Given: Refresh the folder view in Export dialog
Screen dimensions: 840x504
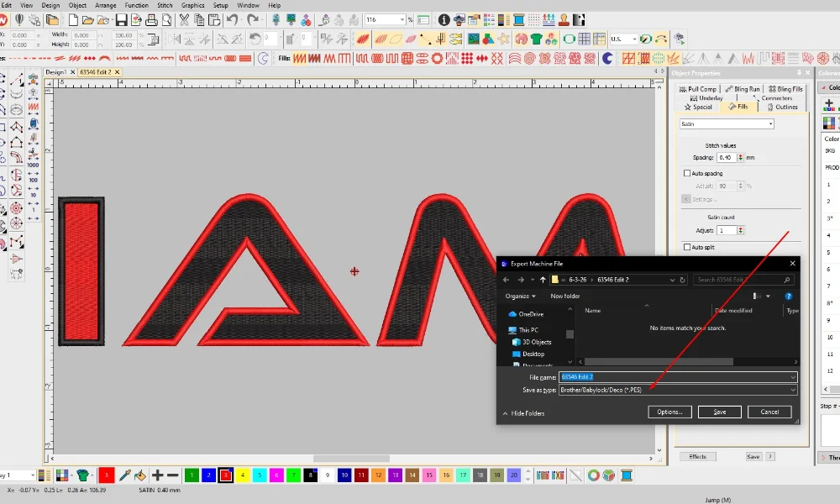Looking at the screenshot, I should (x=682, y=280).
